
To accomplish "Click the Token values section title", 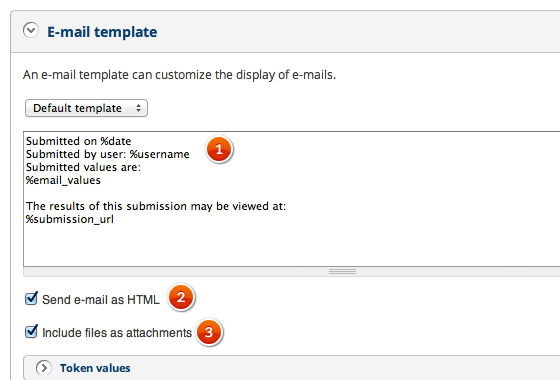I will point(95,368).
